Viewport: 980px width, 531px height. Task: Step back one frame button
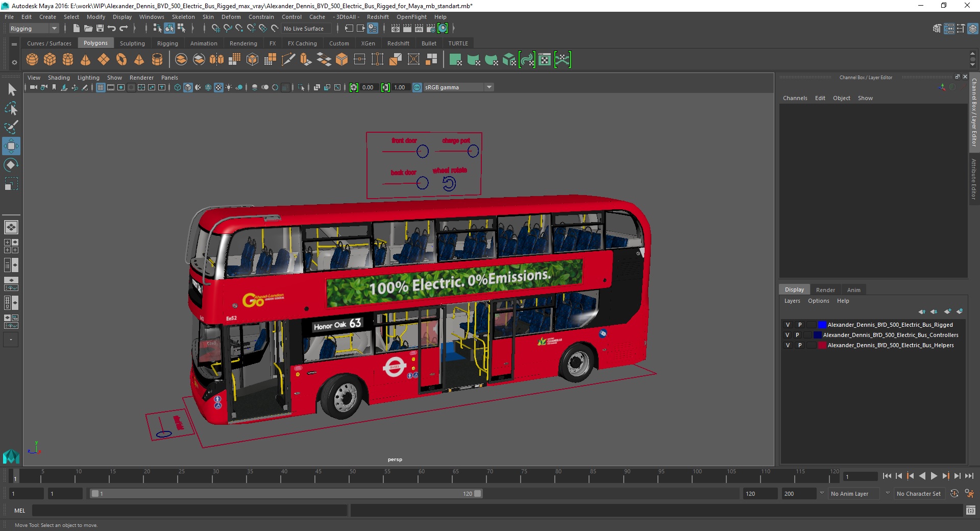click(899, 476)
